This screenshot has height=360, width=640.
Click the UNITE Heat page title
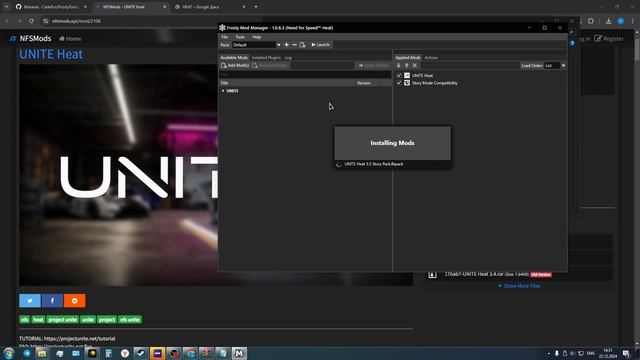click(x=51, y=54)
